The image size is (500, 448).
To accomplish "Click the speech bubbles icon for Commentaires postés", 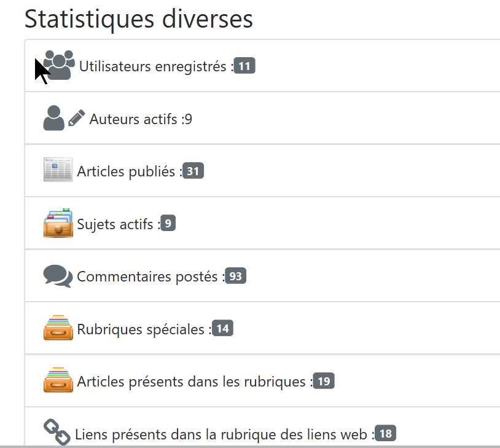I will point(58,276).
